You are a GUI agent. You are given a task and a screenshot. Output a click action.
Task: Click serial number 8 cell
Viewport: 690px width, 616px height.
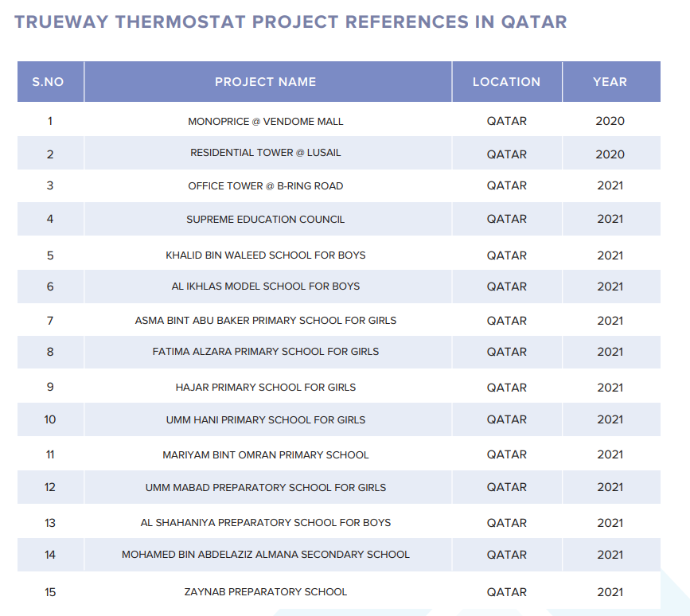pyautogui.click(x=50, y=352)
